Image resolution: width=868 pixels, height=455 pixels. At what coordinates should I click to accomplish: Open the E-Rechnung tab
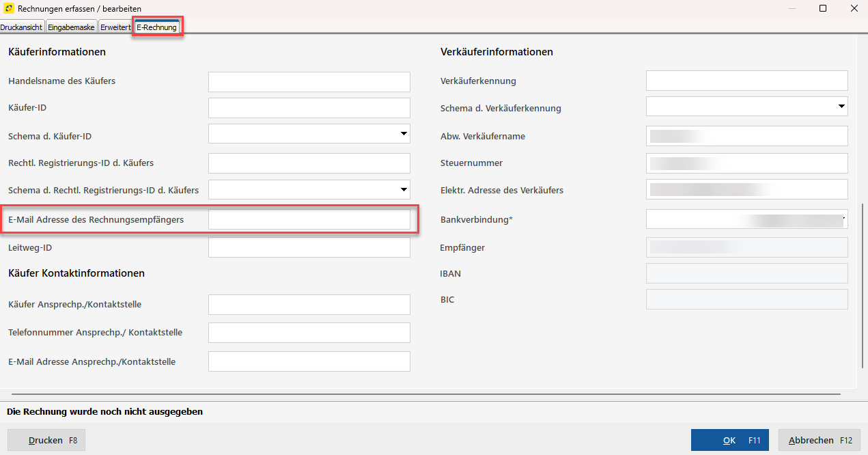click(156, 27)
